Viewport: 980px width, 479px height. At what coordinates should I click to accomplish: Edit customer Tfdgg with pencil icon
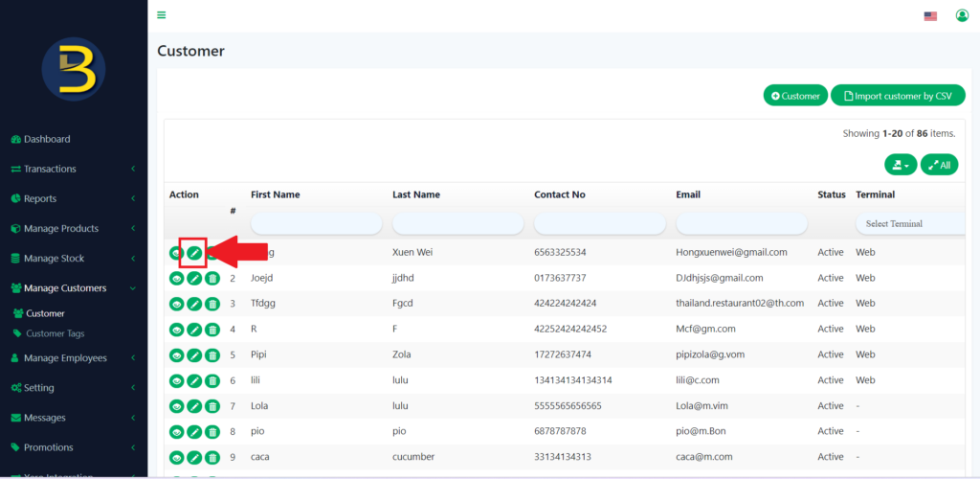(194, 304)
